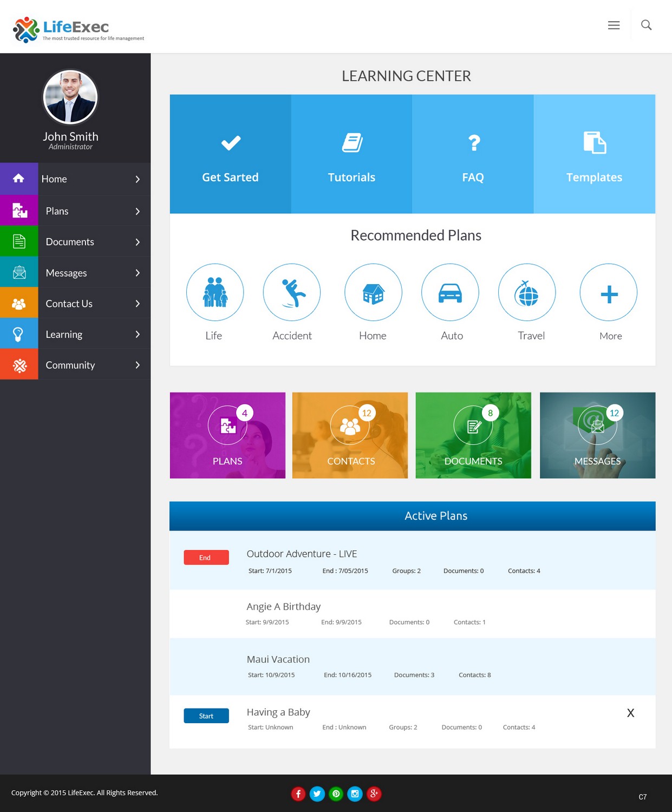This screenshot has width=672, height=812.
Task: Open the Outdoor Adventure - LIVE plan
Action: click(302, 554)
